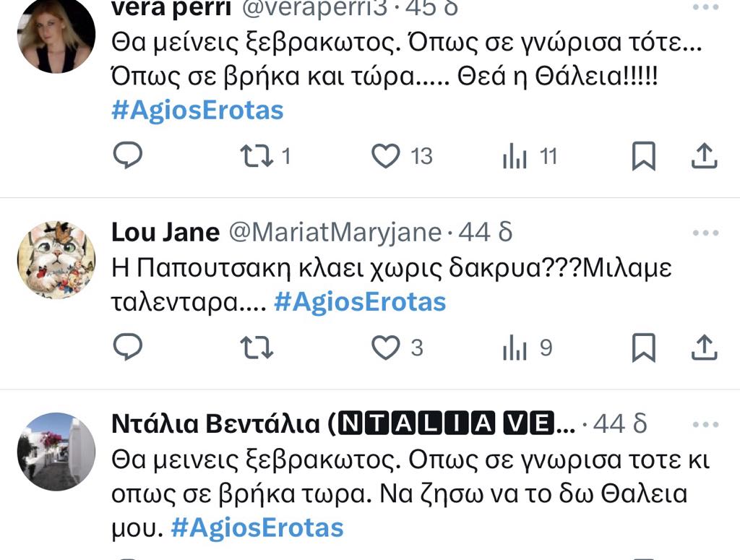Open Ντάλια Βεντάλια's profile picture
The width and height of the screenshot is (740, 560).
tap(56, 452)
